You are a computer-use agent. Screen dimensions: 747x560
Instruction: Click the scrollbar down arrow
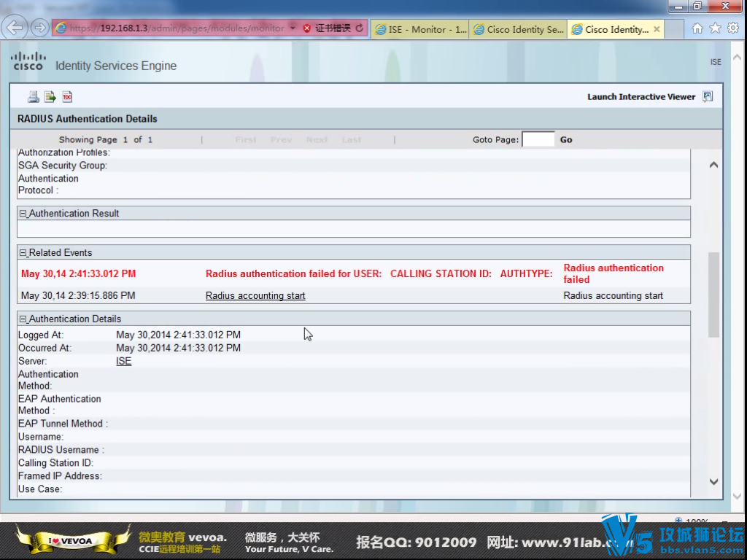713,482
